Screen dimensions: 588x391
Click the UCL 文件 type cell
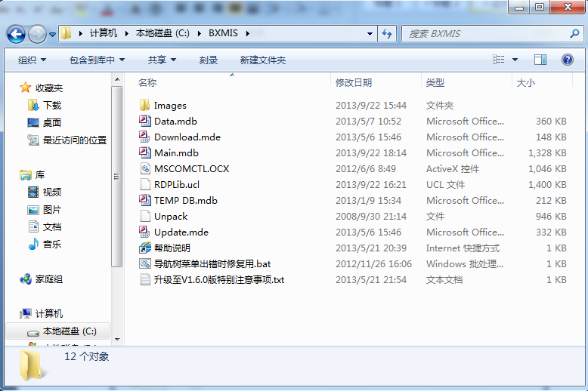pyautogui.click(x=445, y=184)
